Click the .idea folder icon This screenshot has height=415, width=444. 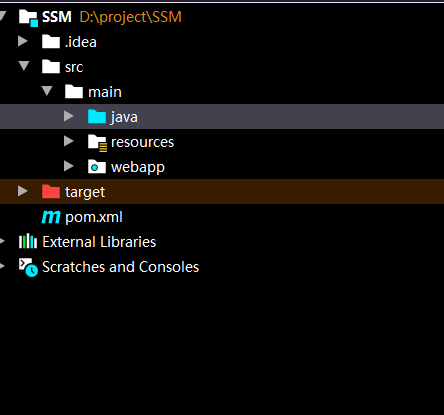(51, 42)
